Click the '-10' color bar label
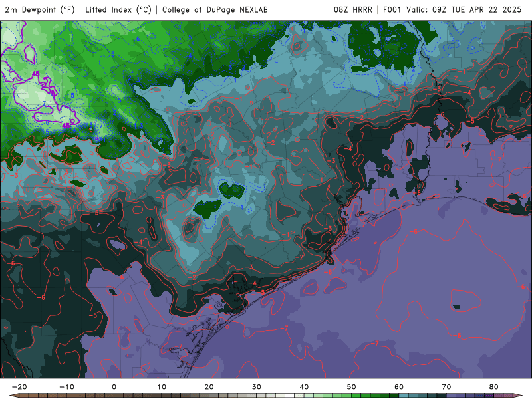The image size is (532, 399). [66, 387]
